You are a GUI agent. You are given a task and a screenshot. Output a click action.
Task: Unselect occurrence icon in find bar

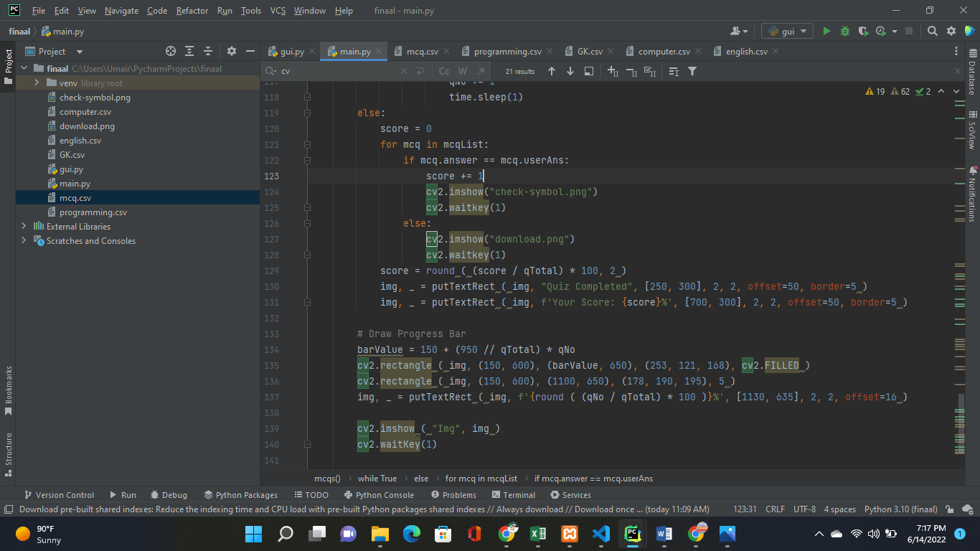click(x=631, y=71)
